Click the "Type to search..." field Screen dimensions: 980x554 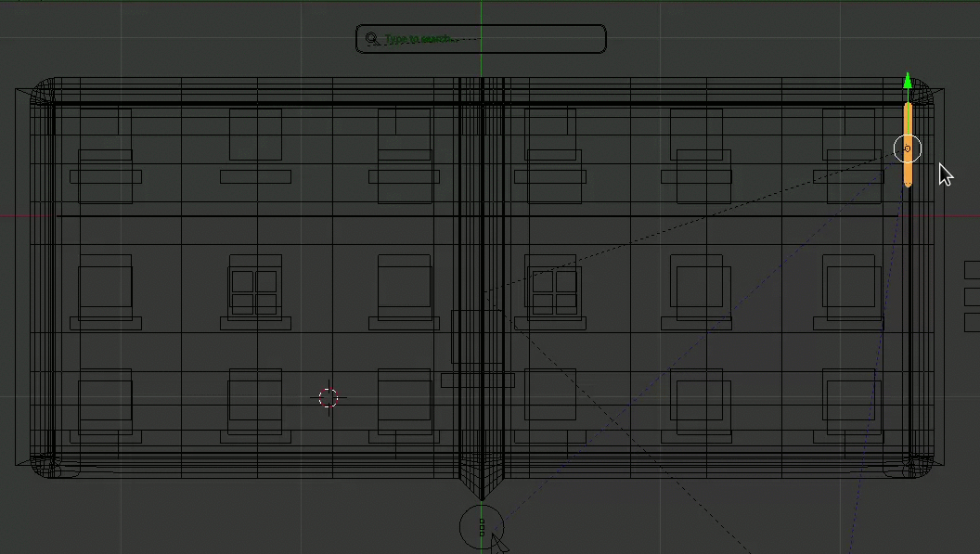(x=481, y=39)
